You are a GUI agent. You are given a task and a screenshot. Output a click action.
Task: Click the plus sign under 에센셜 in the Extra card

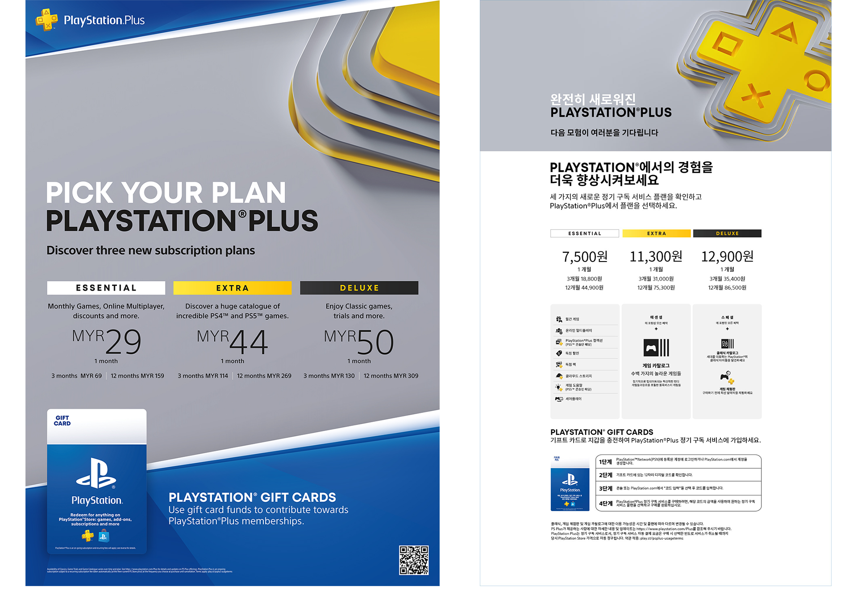656,329
